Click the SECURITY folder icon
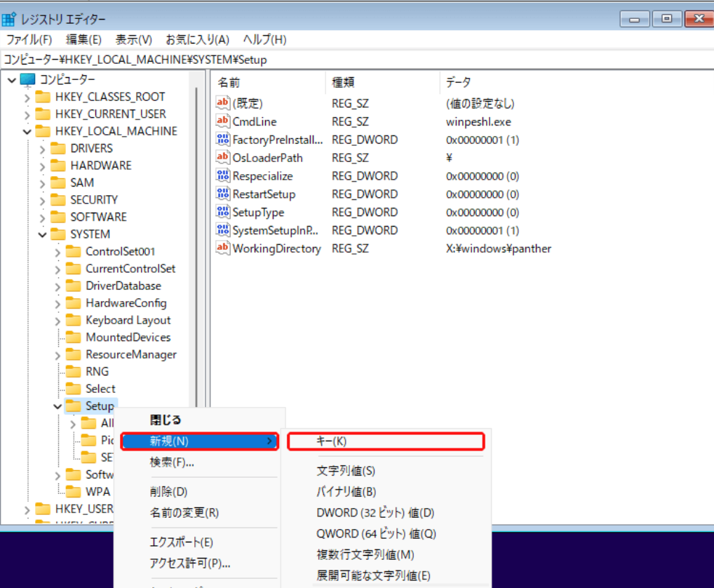Image resolution: width=714 pixels, height=588 pixels. [58, 200]
